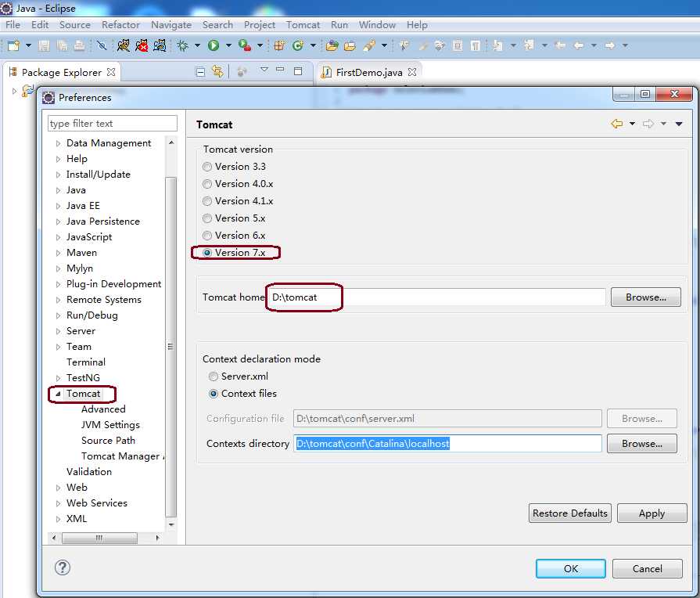The width and height of the screenshot is (700, 598).
Task: Click the Last Edit Location toolbar icon
Action: tap(560, 45)
